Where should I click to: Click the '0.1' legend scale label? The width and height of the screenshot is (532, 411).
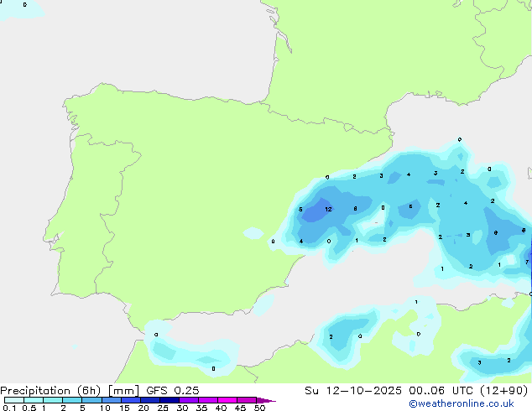tap(9, 408)
